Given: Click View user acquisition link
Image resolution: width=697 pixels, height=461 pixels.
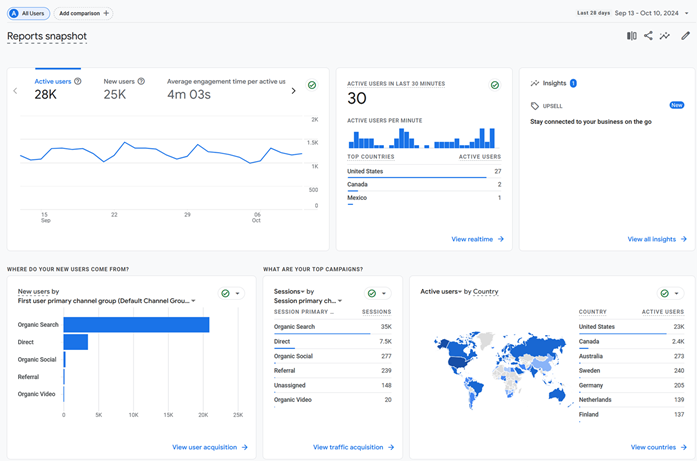Looking at the screenshot, I should point(209,447).
